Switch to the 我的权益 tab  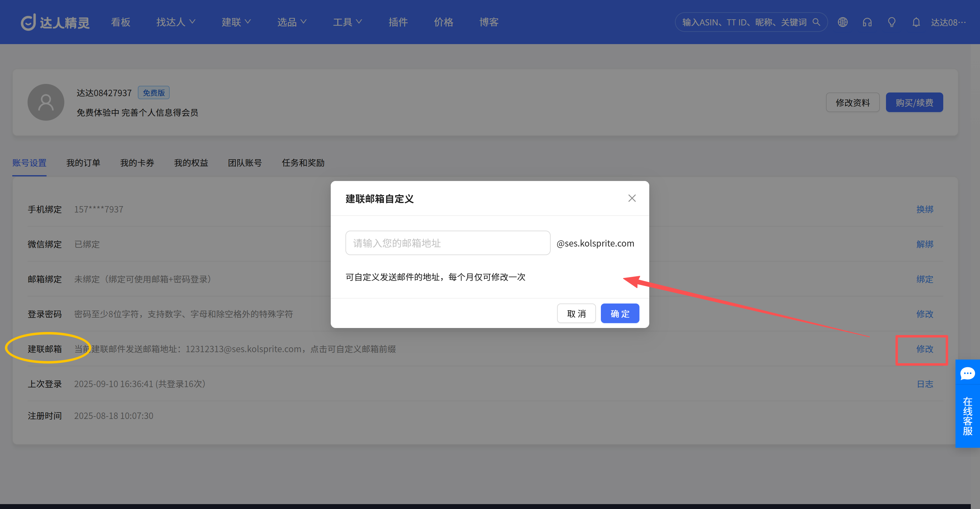(191, 163)
